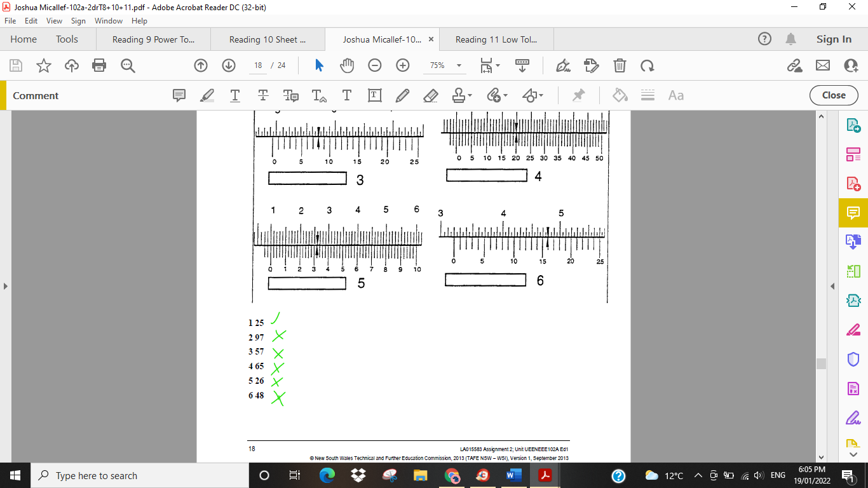Open the comment fill color swatch
Image resolution: width=868 pixels, height=488 pixels.
click(x=619, y=95)
